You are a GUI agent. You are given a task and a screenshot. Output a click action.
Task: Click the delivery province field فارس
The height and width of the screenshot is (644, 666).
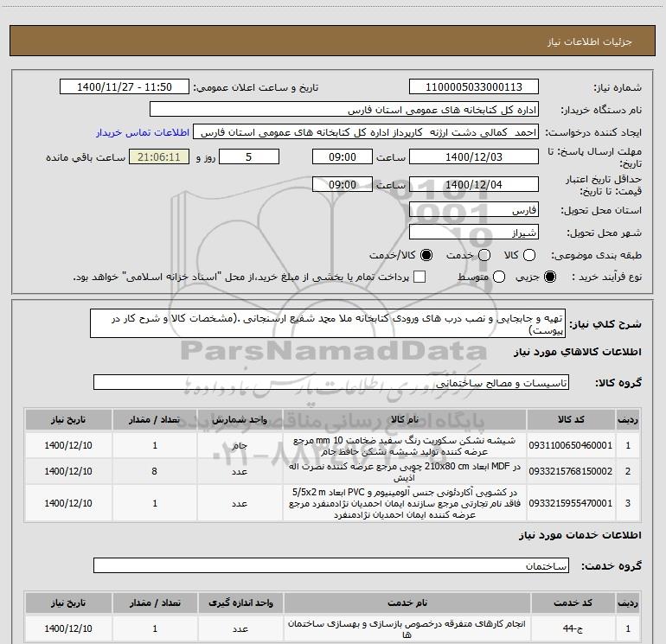(x=474, y=210)
